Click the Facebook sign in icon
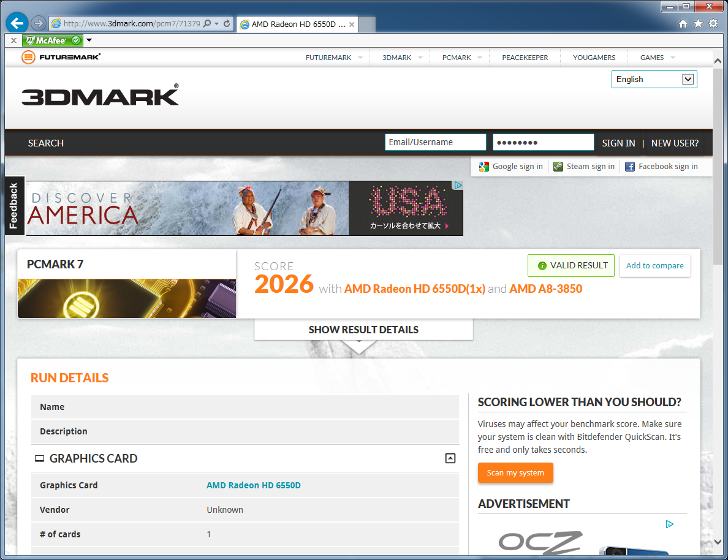This screenshot has width=728, height=560. point(629,167)
